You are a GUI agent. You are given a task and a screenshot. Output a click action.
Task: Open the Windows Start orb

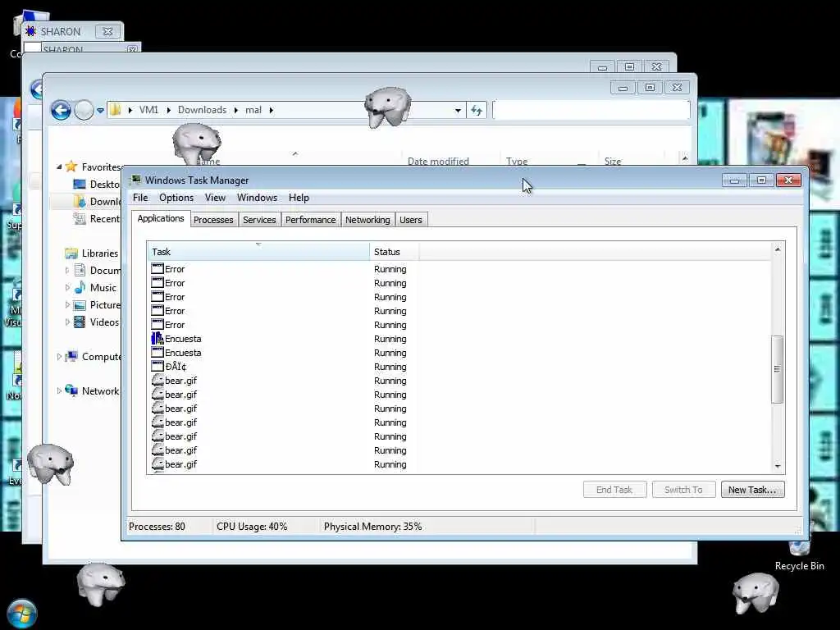(x=22, y=614)
